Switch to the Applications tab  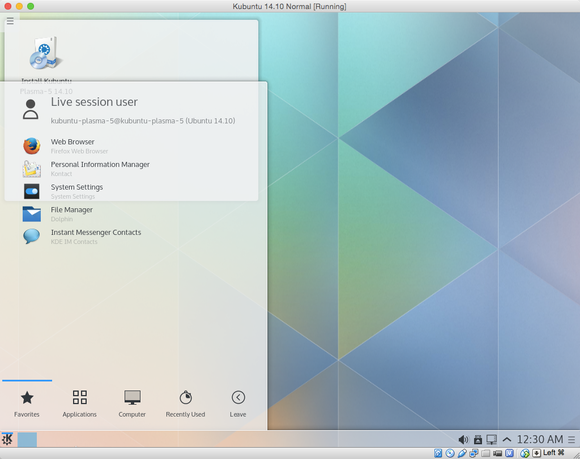pyautogui.click(x=80, y=404)
